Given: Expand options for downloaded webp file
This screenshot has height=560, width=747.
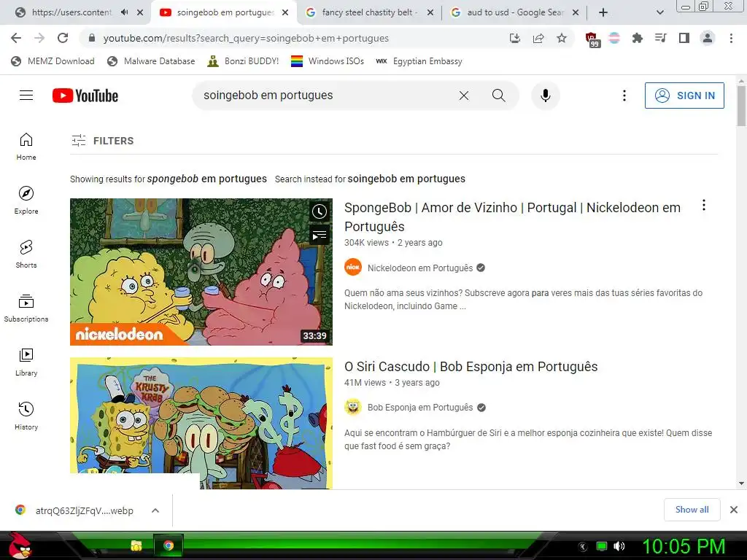Looking at the screenshot, I should [155, 510].
